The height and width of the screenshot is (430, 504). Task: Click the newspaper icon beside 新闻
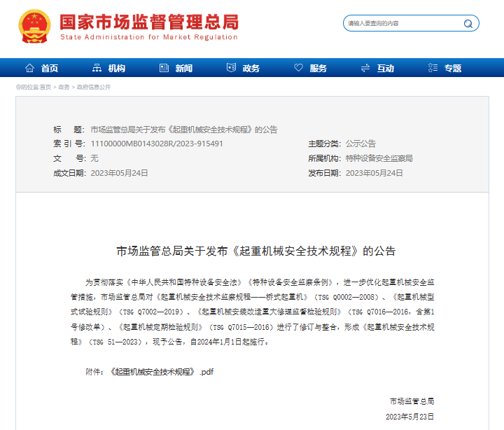(x=164, y=68)
